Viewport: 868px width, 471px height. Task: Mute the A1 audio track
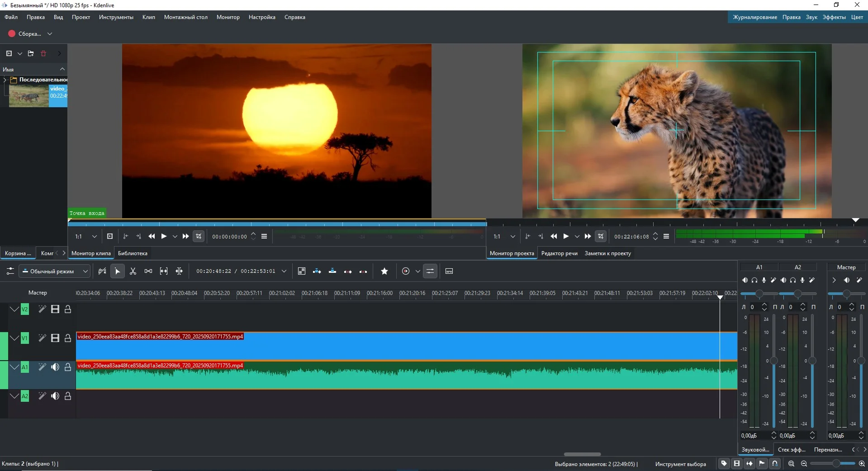click(x=55, y=367)
